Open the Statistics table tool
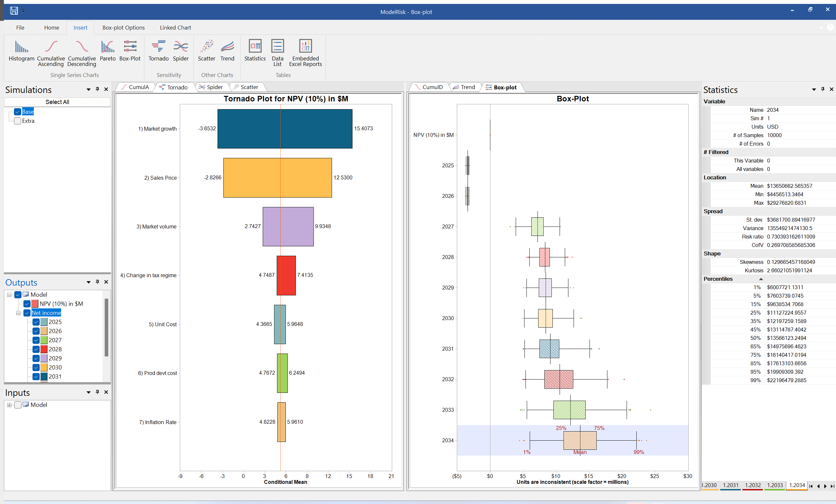The height and width of the screenshot is (504, 836). [255, 51]
